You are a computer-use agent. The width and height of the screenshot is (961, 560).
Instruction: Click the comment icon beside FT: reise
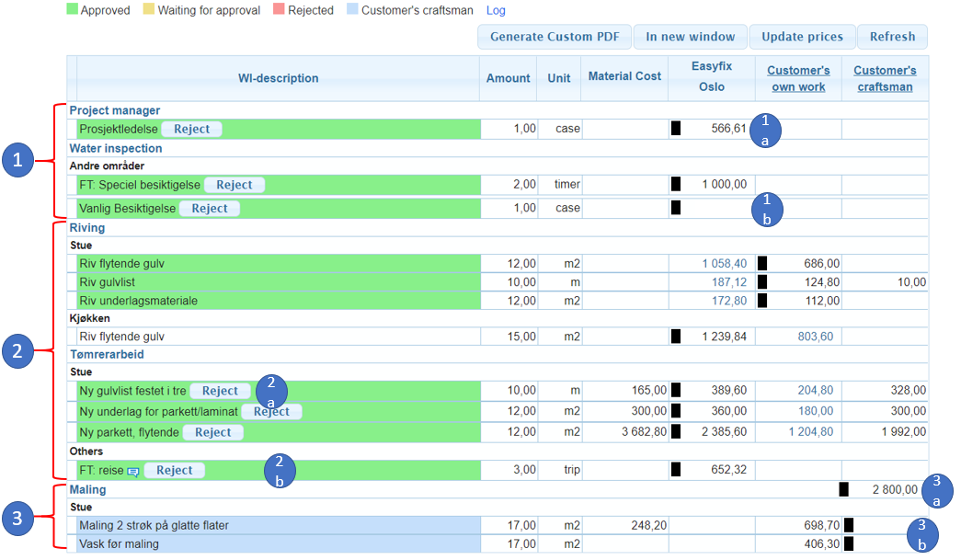(133, 471)
